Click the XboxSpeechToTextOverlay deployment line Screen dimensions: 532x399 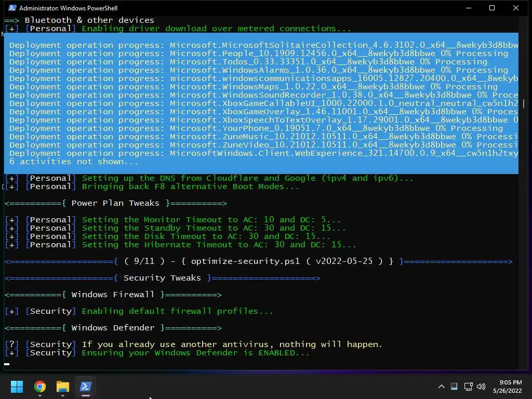click(263, 120)
